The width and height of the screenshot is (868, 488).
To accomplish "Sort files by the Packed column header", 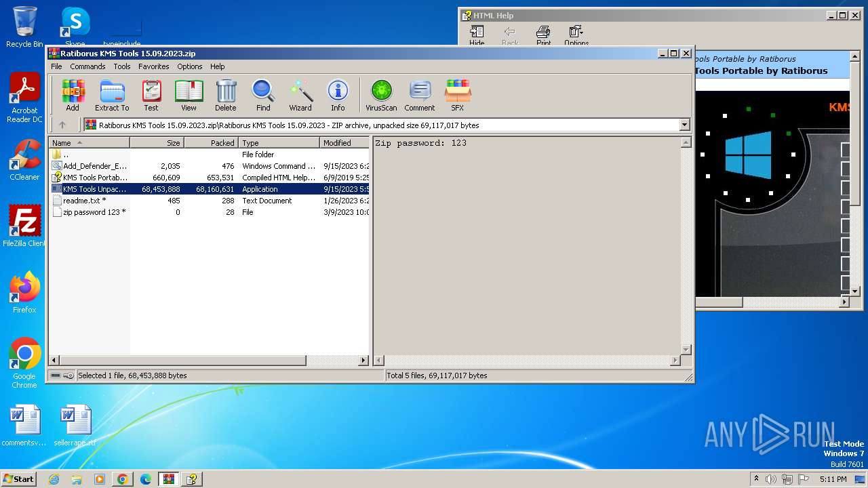I will click(211, 143).
